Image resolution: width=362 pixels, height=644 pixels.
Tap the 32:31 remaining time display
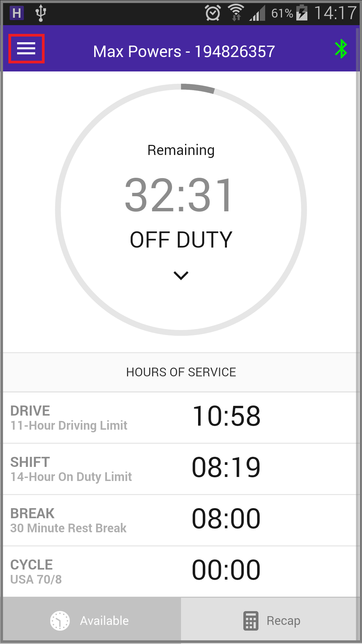179,195
